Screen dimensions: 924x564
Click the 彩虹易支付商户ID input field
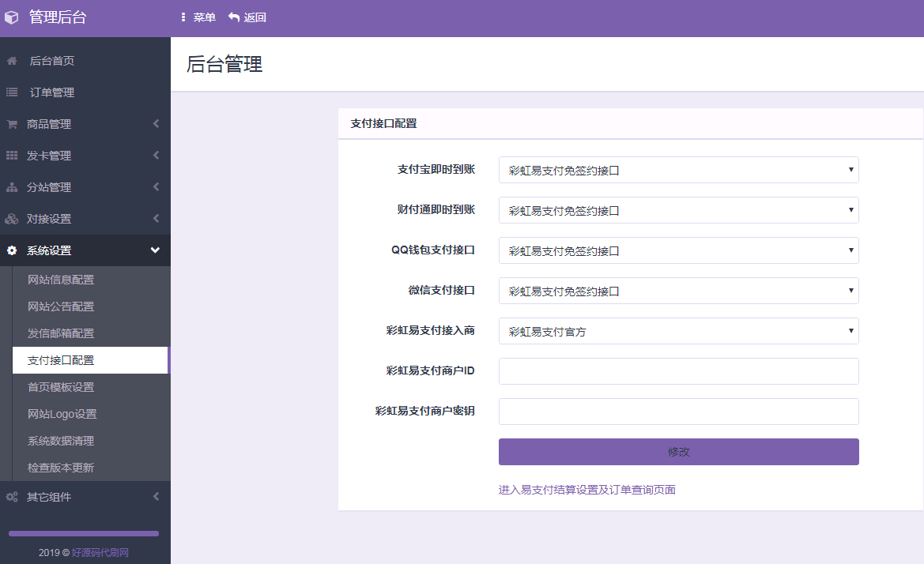(678, 370)
